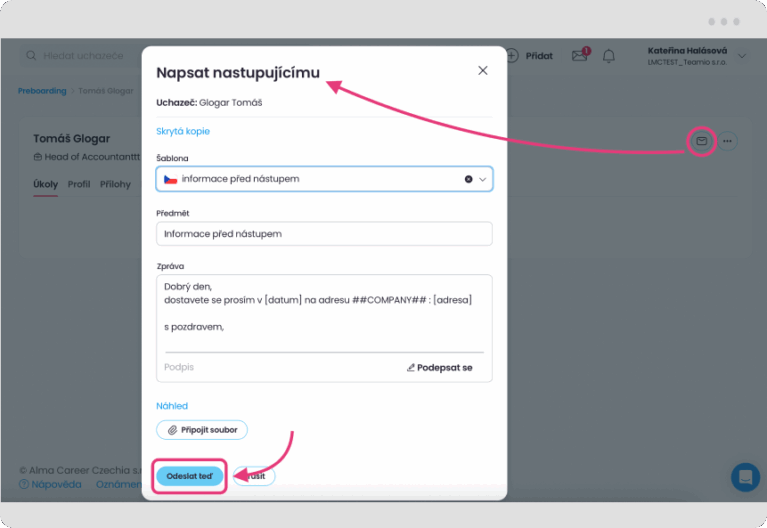Click Podepsat se to add signature
The image size is (767, 528).
point(439,368)
